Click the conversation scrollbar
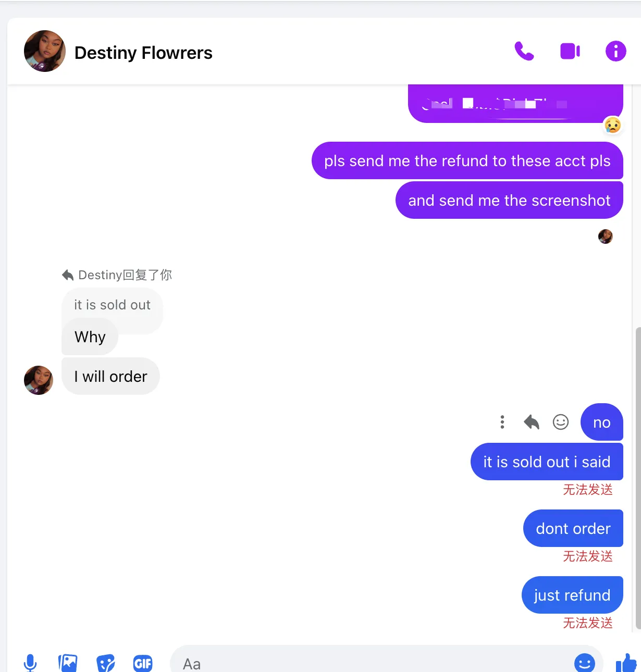This screenshot has height=672, width=641. coord(638,478)
